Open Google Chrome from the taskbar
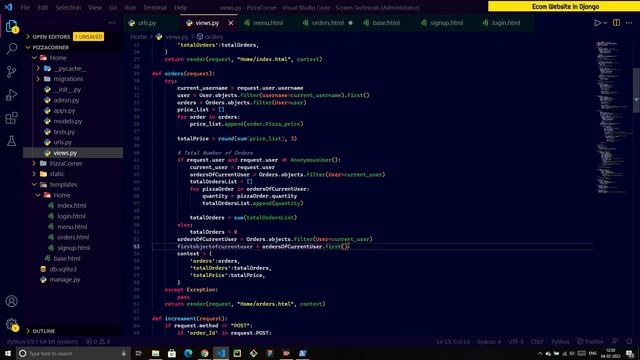The height and width of the screenshot is (360, 640). pos(204,353)
